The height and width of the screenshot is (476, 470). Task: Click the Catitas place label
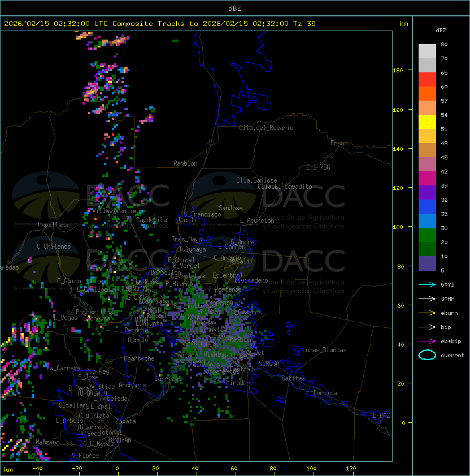click(x=293, y=378)
